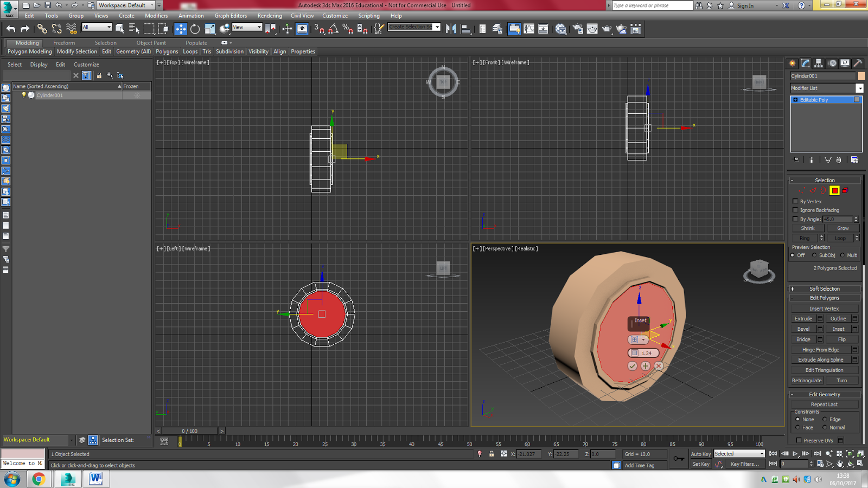
Task: Enable the By Vertex checkbox
Action: [795, 201]
